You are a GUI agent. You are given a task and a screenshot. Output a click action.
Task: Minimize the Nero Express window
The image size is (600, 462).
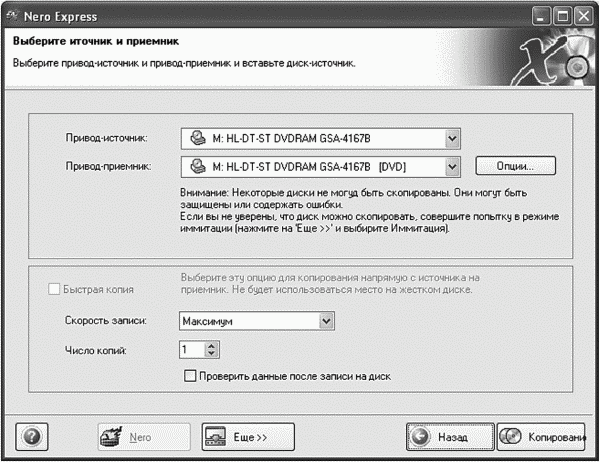tap(541, 16)
